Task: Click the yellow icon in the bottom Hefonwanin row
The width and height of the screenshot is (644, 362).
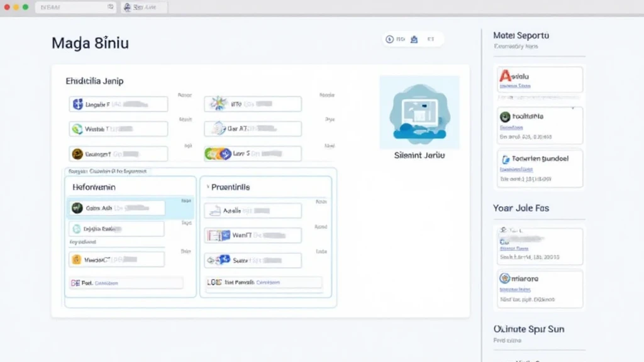Action: (x=77, y=259)
